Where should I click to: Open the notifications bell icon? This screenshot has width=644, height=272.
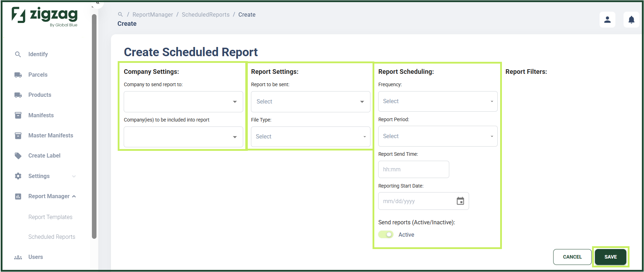(x=631, y=19)
